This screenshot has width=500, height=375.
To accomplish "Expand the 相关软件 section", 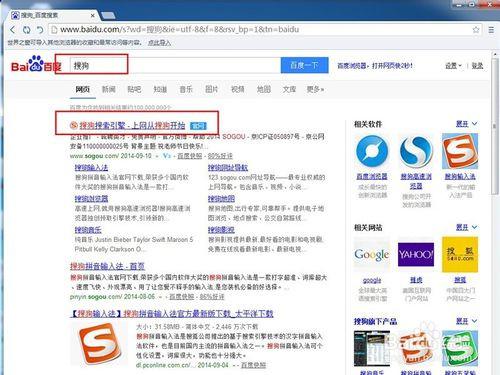I will (466, 124).
